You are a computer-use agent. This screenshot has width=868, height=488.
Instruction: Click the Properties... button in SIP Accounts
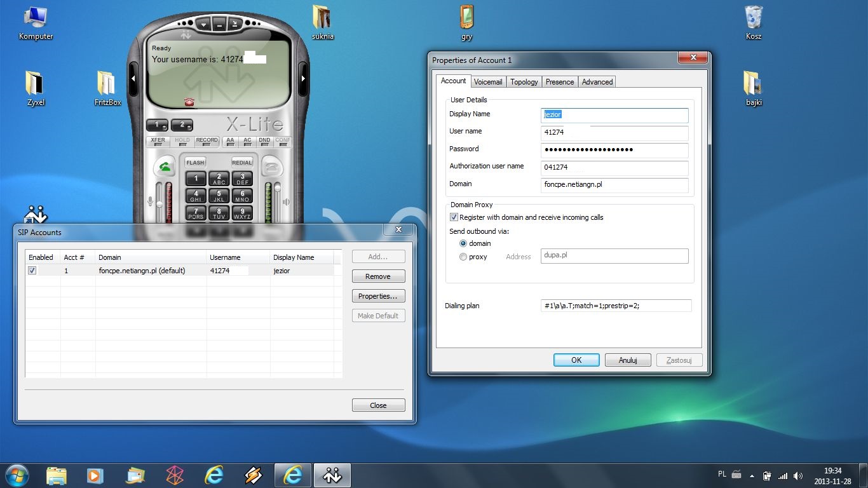pyautogui.click(x=378, y=296)
